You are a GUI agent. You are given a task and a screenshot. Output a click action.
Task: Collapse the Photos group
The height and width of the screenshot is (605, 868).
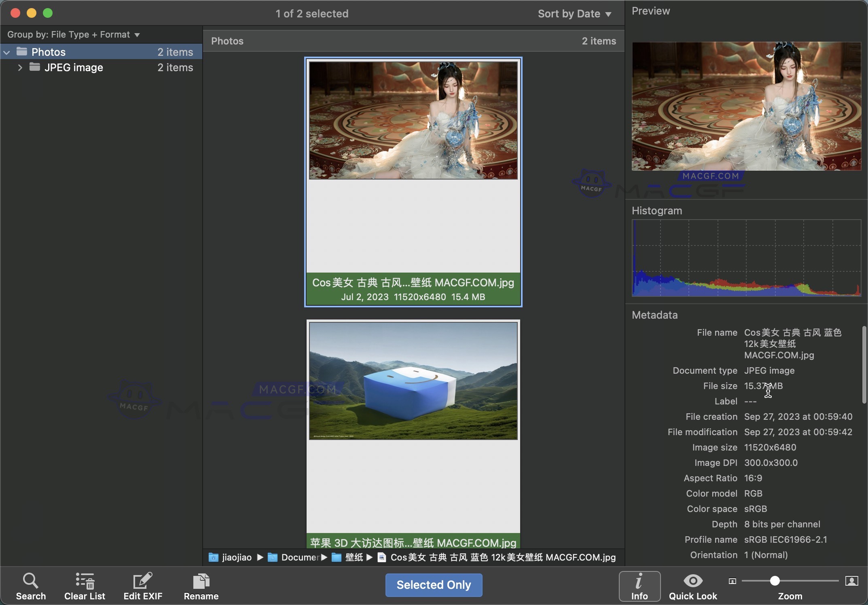6,52
